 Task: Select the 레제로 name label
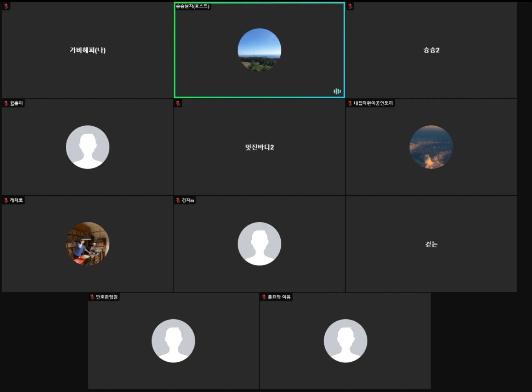pyautogui.click(x=16, y=200)
